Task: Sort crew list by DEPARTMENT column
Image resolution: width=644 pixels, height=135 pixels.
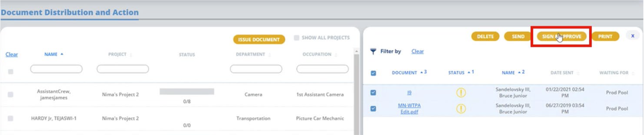Action: (x=253, y=54)
